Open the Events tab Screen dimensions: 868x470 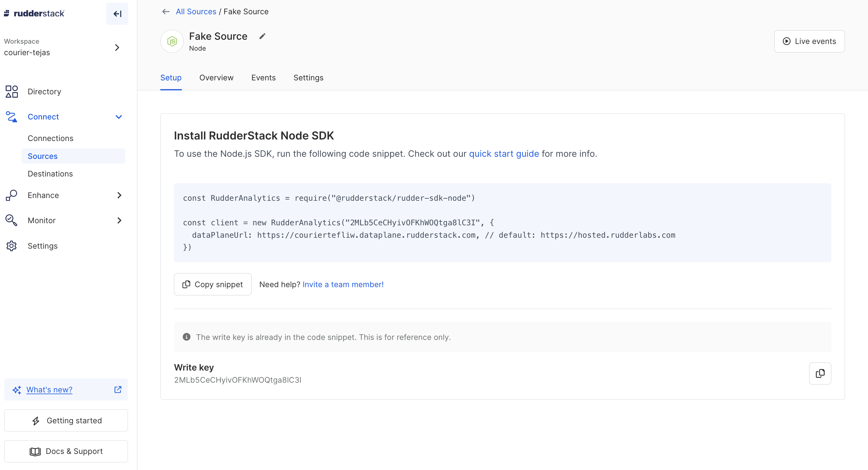(263, 78)
